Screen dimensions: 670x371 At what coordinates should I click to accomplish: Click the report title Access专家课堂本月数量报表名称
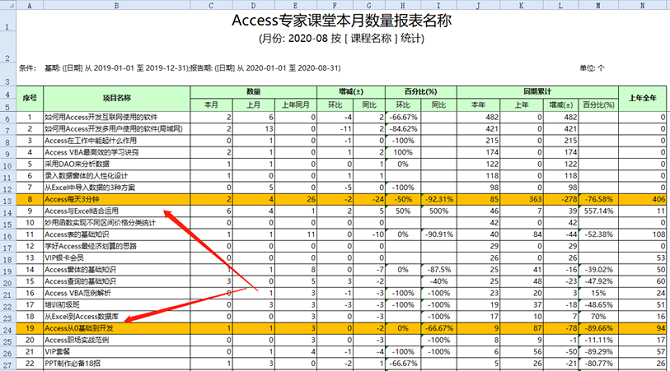point(341,21)
